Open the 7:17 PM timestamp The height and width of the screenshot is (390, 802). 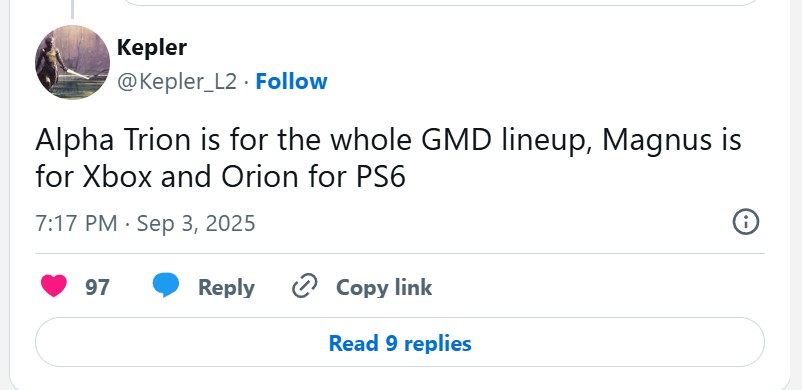pyautogui.click(x=76, y=224)
